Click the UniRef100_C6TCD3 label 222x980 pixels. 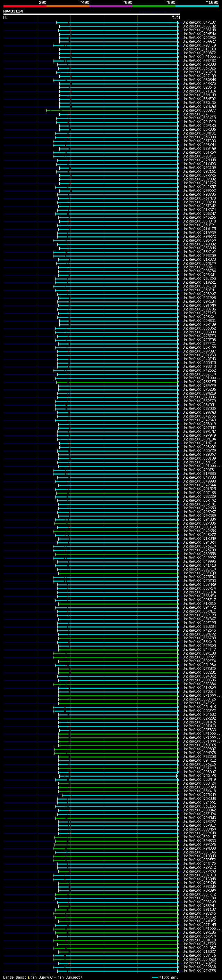pos(199,141)
